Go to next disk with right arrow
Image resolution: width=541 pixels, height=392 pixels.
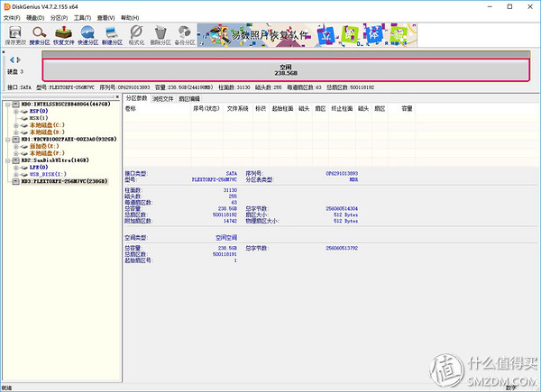click(x=19, y=59)
